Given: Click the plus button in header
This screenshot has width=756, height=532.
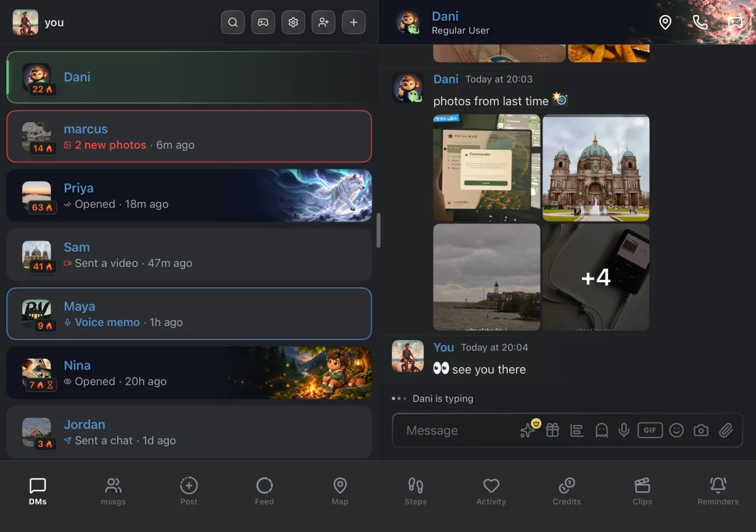Looking at the screenshot, I should (x=354, y=23).
